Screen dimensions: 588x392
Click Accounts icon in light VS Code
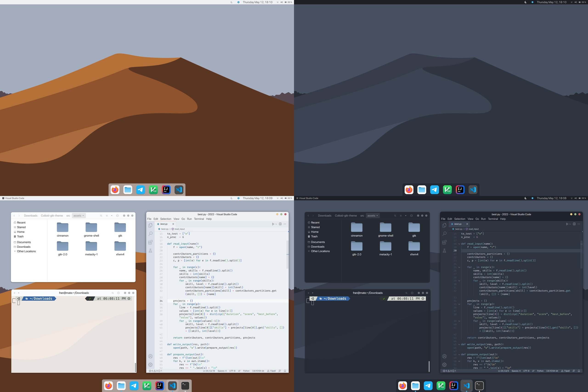(150, 356)
